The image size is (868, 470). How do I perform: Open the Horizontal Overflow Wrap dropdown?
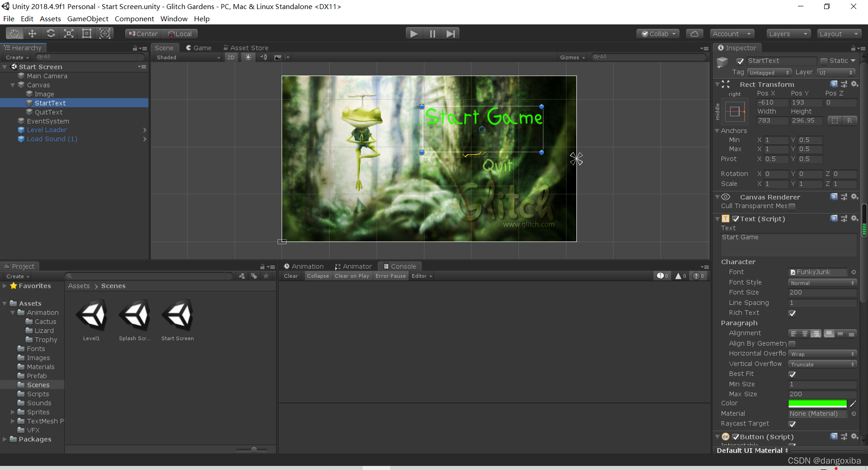point(822,354)
